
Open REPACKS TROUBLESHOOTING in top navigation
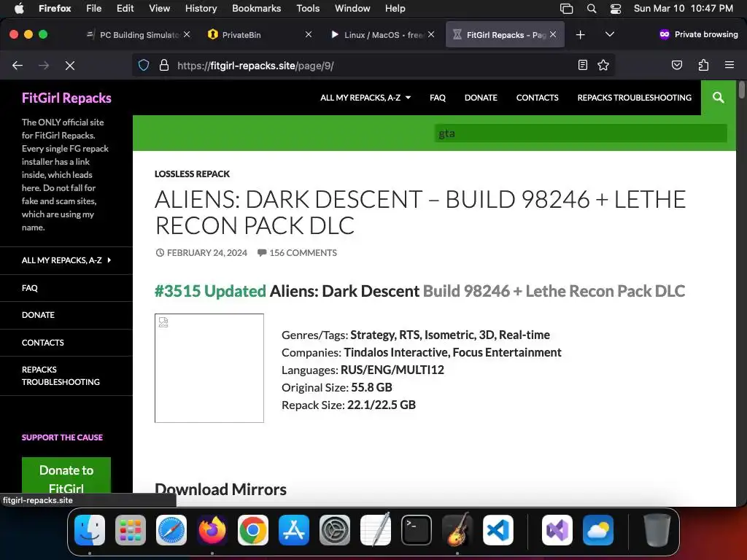634,98
